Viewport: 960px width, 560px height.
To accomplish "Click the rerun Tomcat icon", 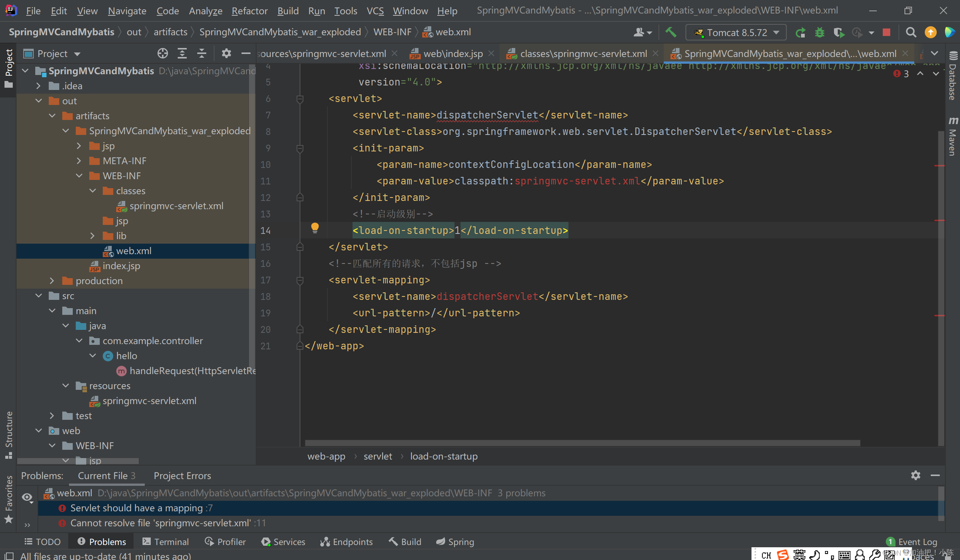I will (800, 32).
